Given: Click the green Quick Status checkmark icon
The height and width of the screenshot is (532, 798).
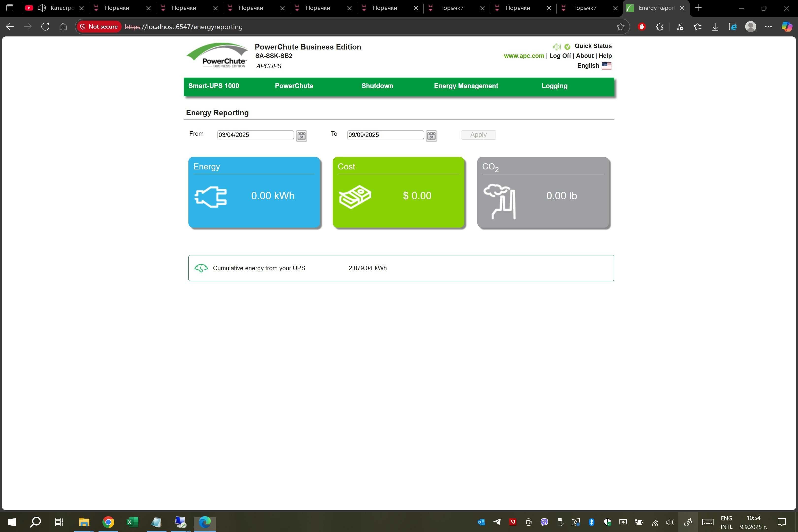Looking at the screenshot, I should 567,47.
